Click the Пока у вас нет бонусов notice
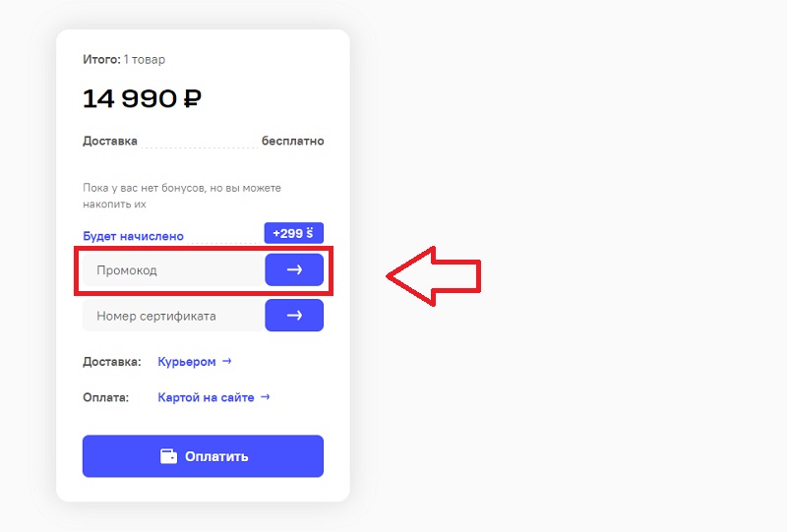The image size is (787, 532). pos(182,196)
